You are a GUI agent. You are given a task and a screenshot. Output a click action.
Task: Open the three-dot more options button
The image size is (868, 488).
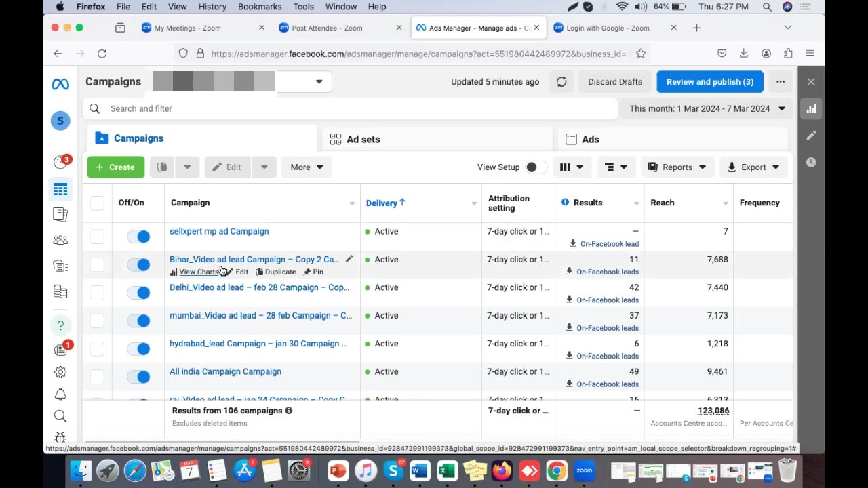(781, 82)
